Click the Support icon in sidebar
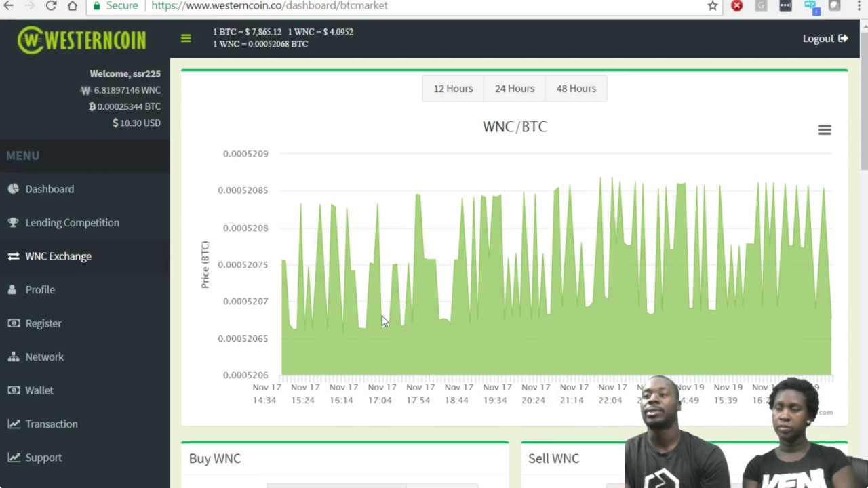The image size is (868, 488). (x=14, y=457)
